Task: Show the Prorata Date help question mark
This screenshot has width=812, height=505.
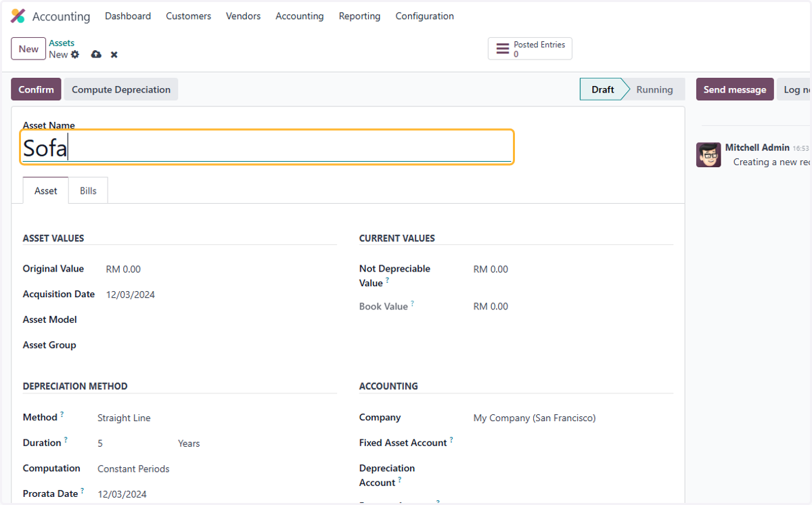Action: 83,490
